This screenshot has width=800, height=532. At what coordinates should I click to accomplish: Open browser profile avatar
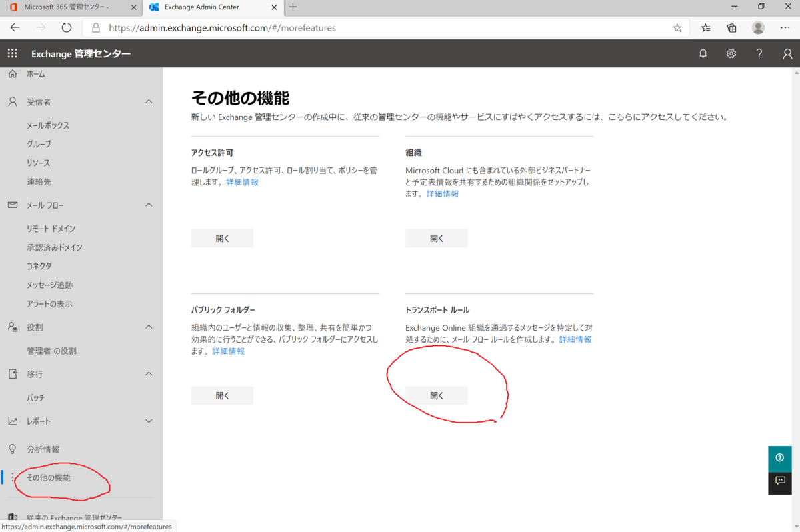click(758, 28)
